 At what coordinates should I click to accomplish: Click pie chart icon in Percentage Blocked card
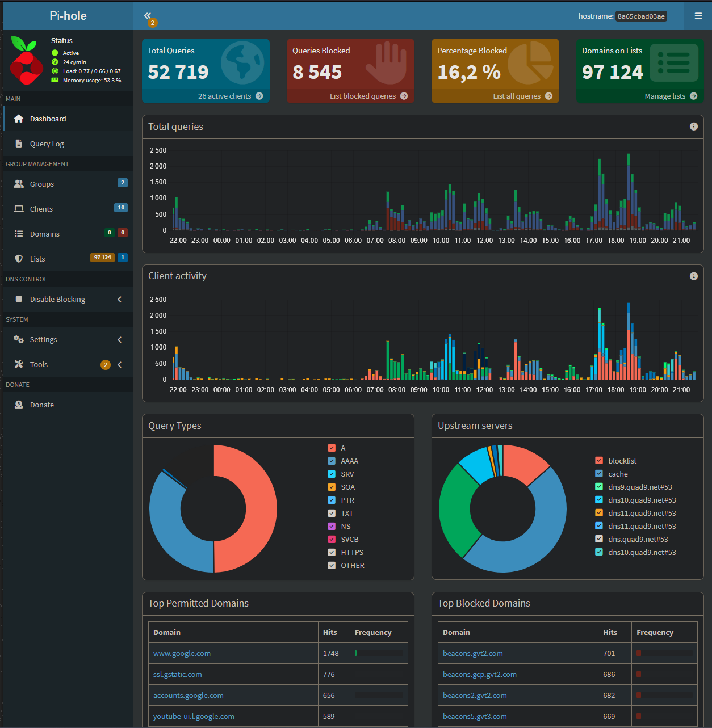[531, 63]
